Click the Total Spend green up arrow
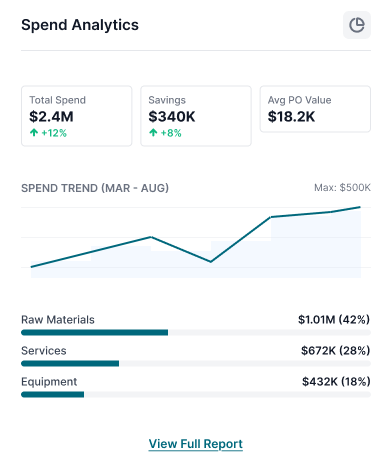Screen dimensions: 390x454 tap(34, 133)
